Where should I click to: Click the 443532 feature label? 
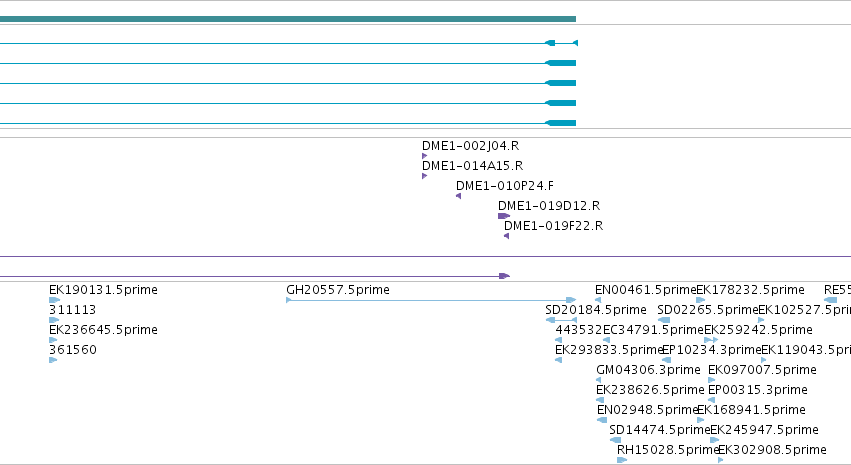pyautogui.click(x=579, y=330)
